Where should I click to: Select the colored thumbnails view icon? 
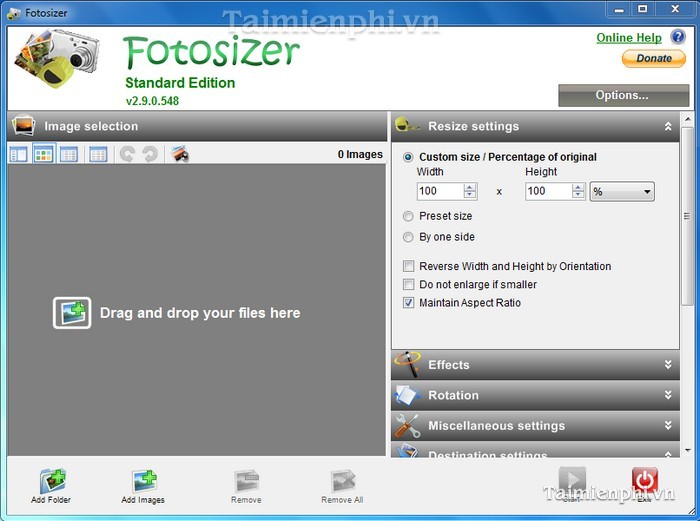[x=44, y=154]
